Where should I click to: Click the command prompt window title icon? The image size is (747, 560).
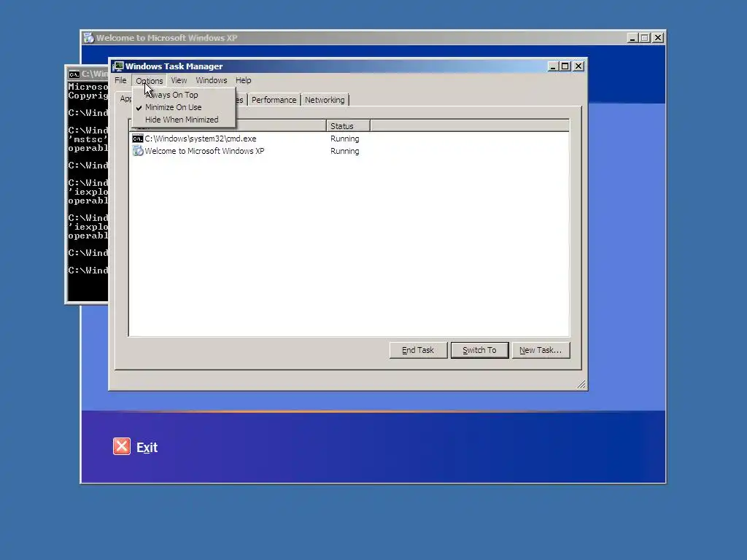tap(74, 74)
